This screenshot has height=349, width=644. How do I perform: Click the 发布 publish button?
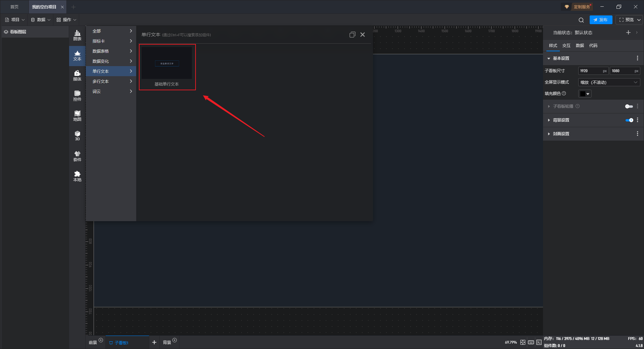pos(601,20)
